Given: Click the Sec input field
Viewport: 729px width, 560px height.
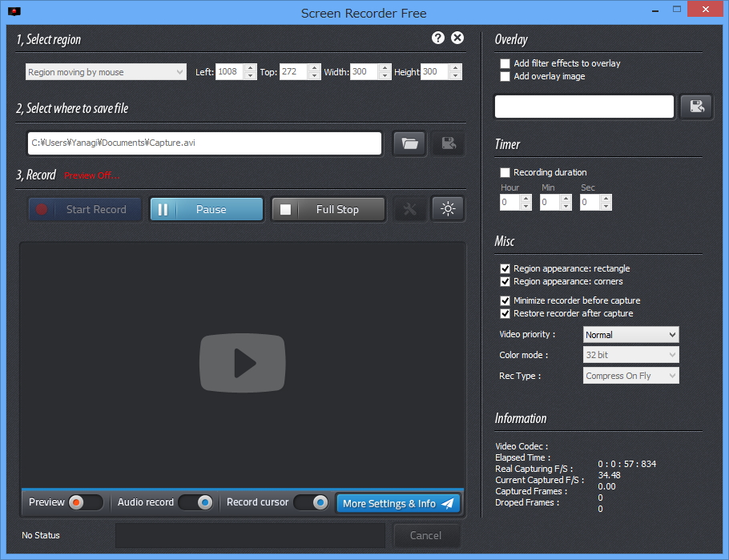Looking at the screenshot, I should pos(590,203).
